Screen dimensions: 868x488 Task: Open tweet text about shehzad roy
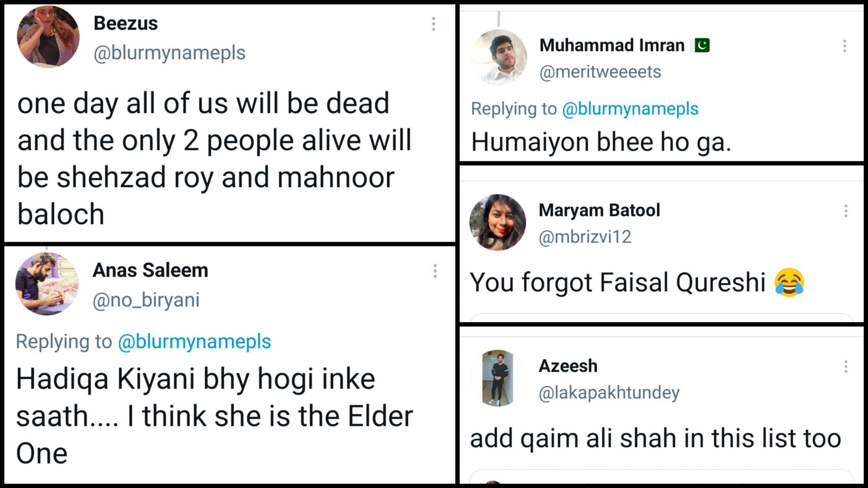click(x=214, y=158)
